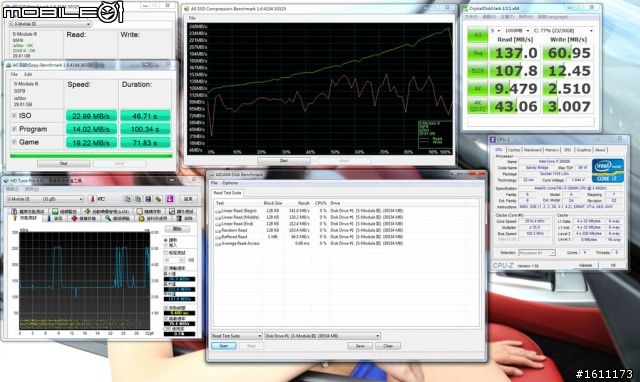Click the Start button under the Compression Benchmark graph
This screenshot has width=640, height=382.
coord(284,161)
